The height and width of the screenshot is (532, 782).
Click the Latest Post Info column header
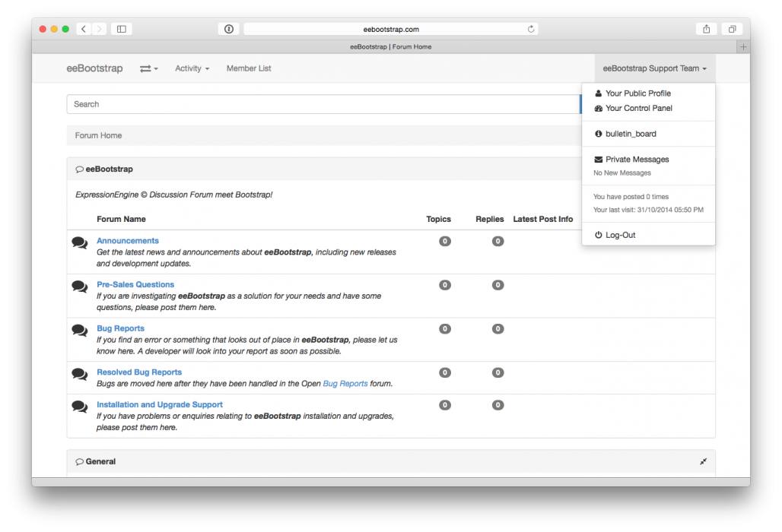click(x=543, y=219)
